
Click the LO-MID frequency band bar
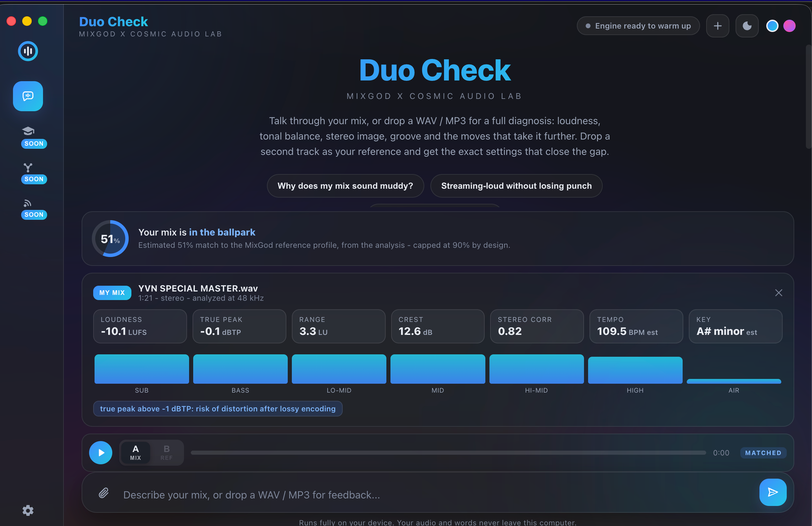(339, 369)
